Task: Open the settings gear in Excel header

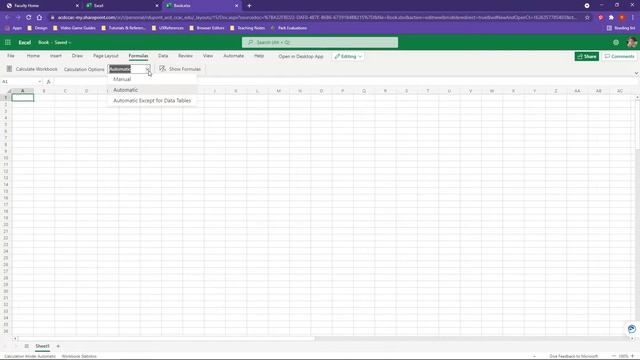Action: click(616, 42)
